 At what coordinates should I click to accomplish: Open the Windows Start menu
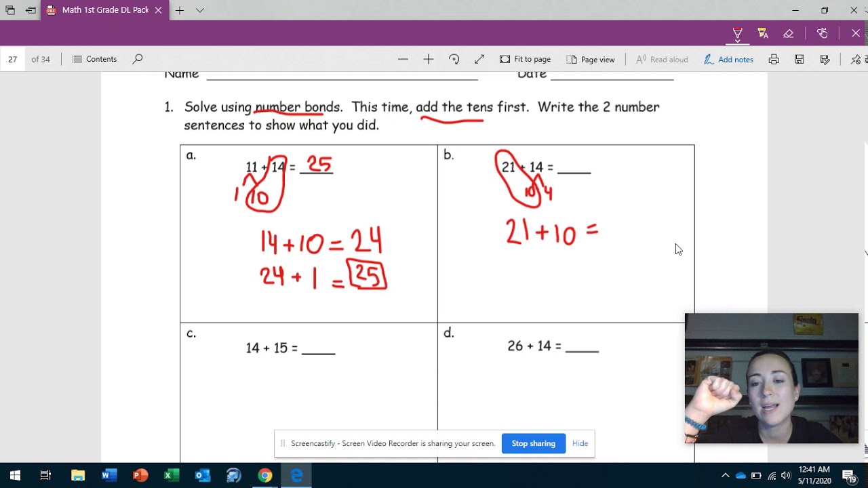[15, 475]
